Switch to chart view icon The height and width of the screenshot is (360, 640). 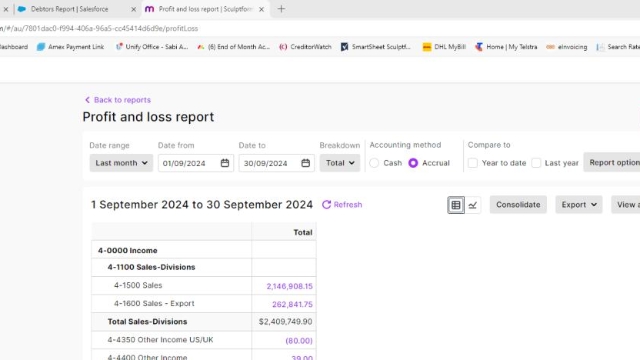pyautogui.click(x=473, y=205)
